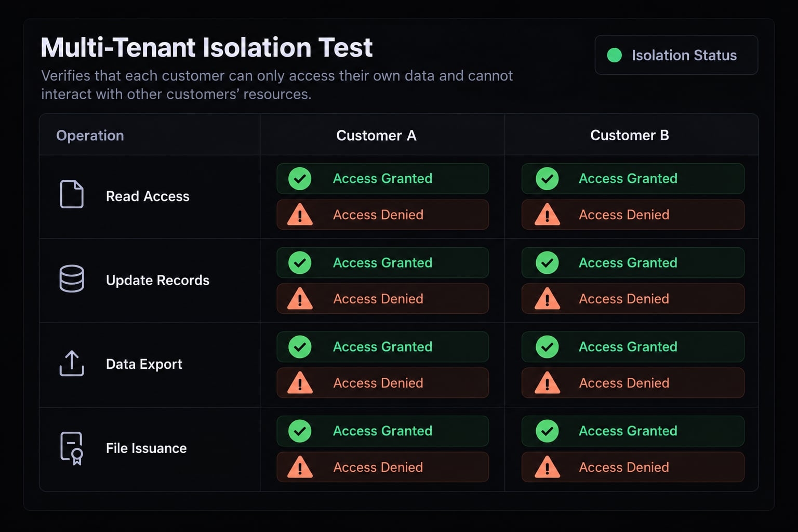Click Customer B Update Records Granted text

628,263
